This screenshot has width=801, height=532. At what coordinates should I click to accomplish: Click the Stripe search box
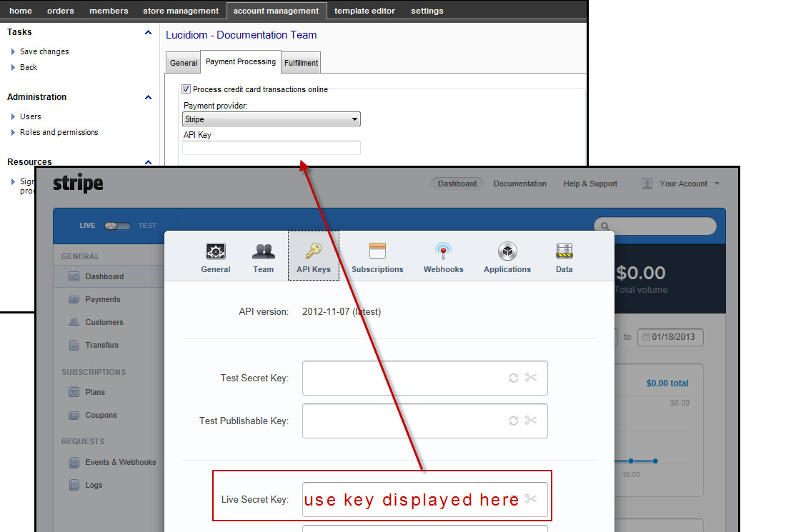[655, 226]
